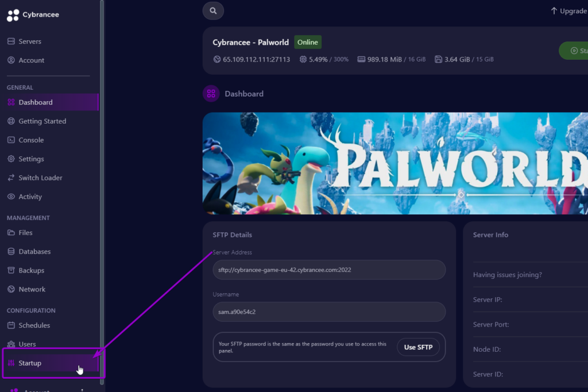Viewport: 588px width, 392px height.
Task: Click the memory icon beside 989.18 MiB
Action: pyautogui.click(x=361, y=59)
